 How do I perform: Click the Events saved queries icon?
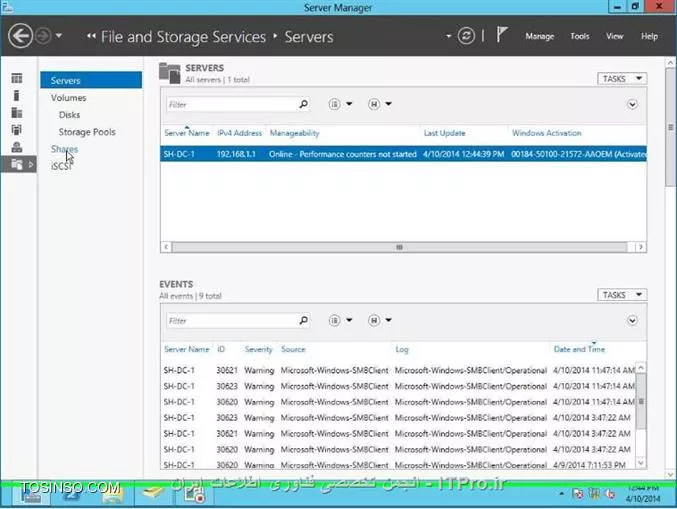coord(374,320)
